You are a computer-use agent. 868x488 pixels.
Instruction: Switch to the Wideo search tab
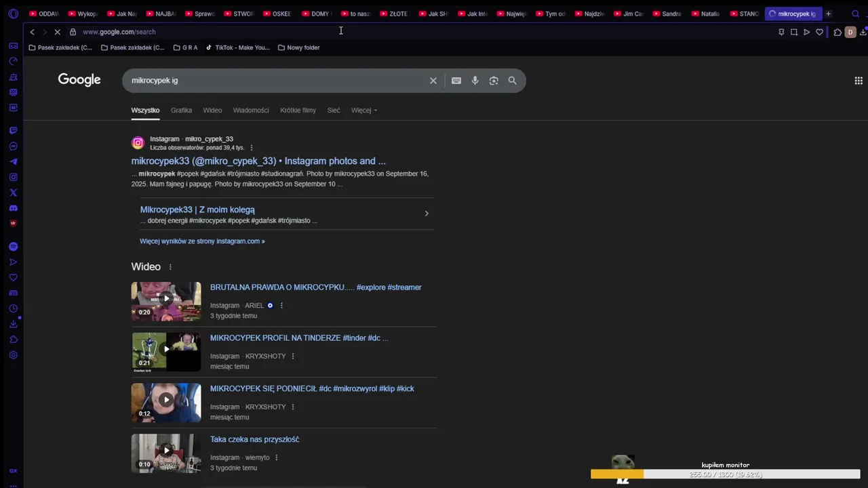pos(212,110)
